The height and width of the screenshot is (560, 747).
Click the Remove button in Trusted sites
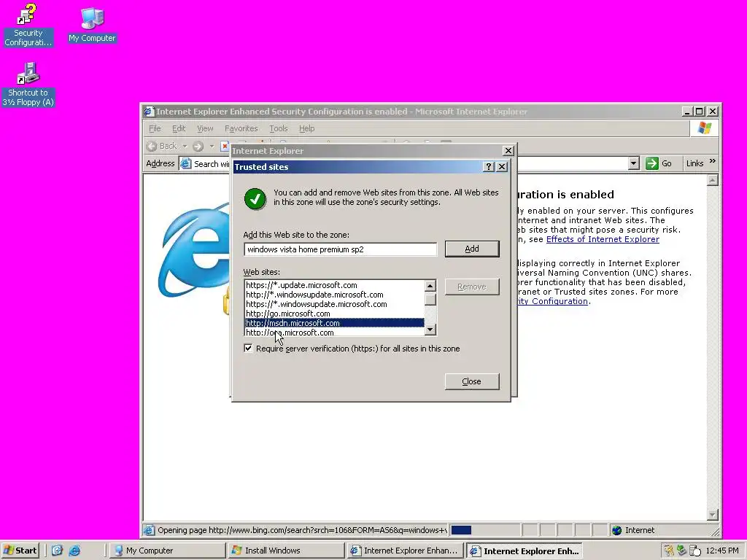click(472, 287)
